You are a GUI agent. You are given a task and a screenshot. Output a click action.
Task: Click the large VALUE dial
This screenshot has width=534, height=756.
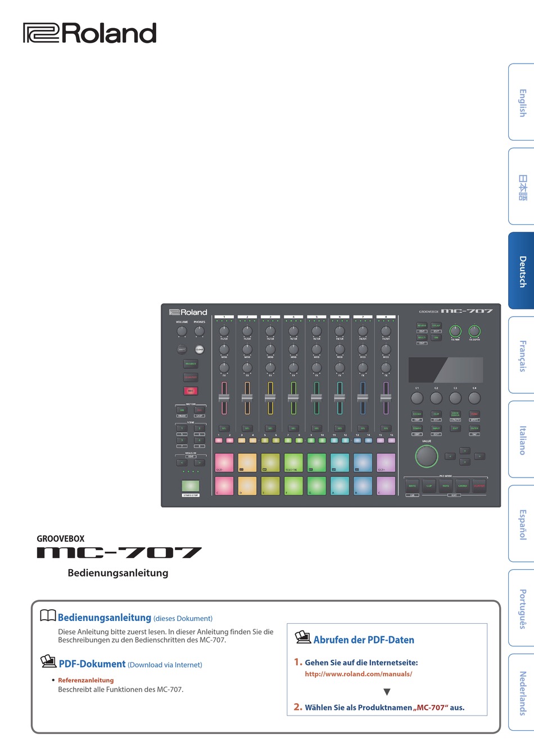pyautogui.click(x=427, y=456)
